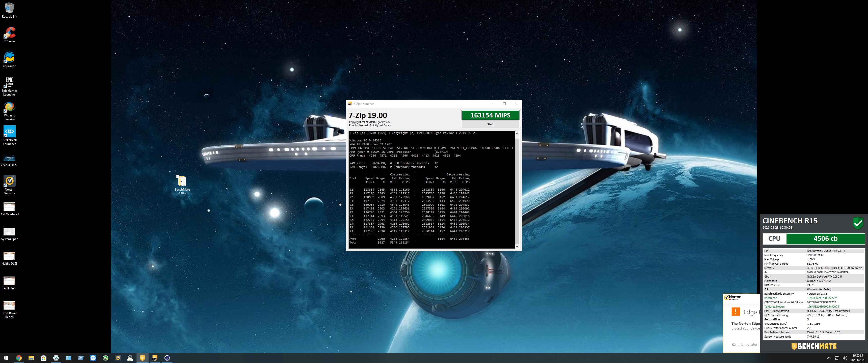868x363 pixels.
Task: Click the 4506 cb Cinebench score
Action: (x=826, y=238)
